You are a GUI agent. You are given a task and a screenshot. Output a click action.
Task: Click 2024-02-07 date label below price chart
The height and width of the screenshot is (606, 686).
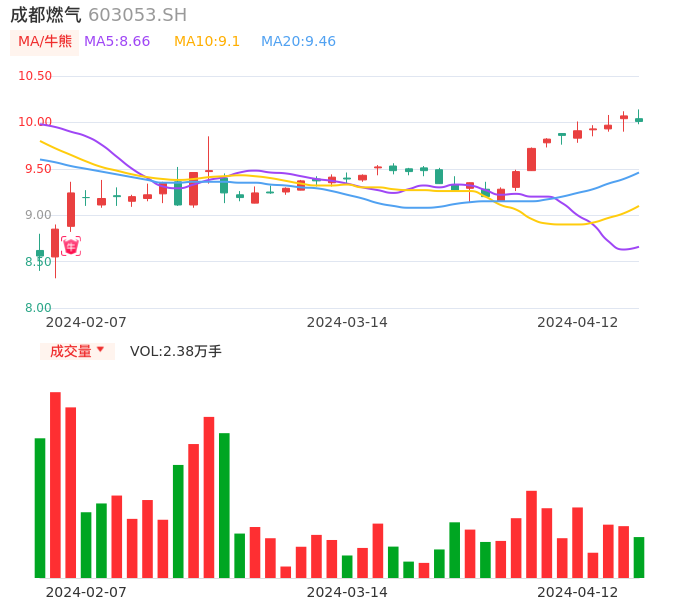click(86, 322)
